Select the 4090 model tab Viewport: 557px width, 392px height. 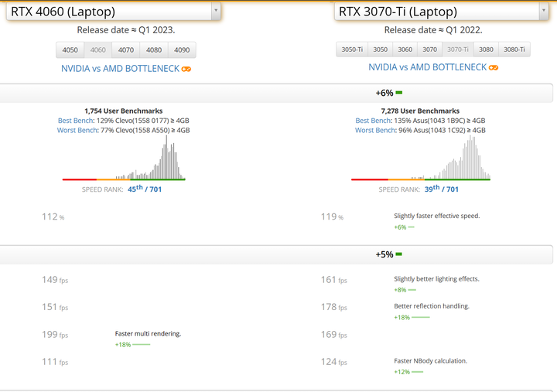point(182,50)
